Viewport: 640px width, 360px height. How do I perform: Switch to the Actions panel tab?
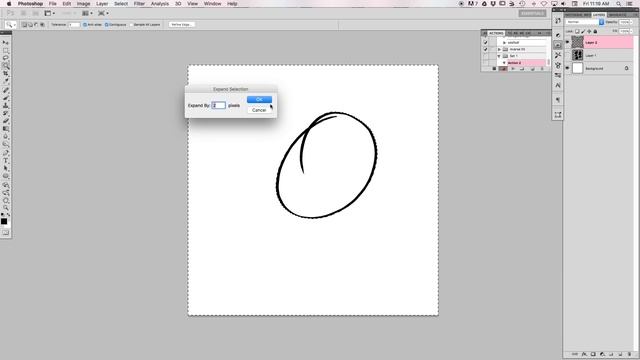tap(496, 33)
